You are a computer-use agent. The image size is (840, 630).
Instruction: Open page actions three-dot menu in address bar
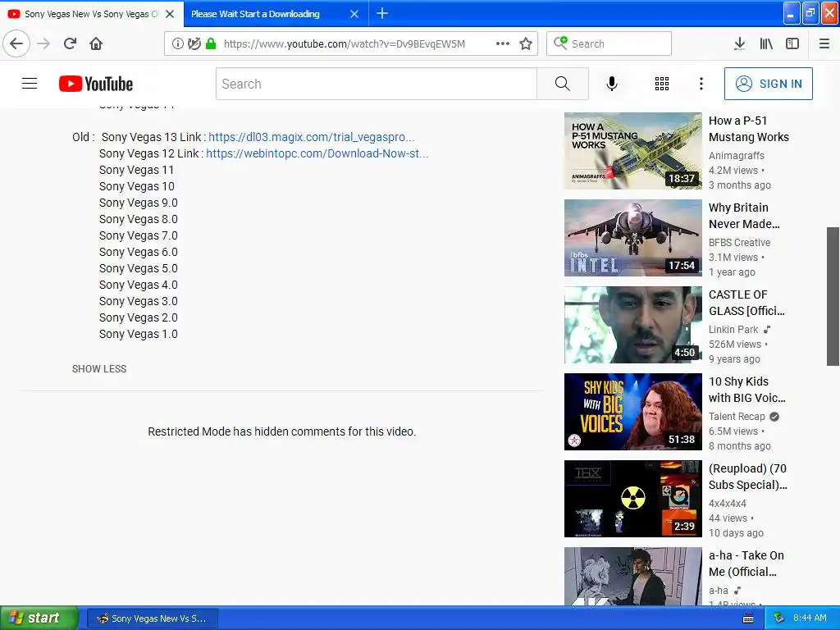(503, 43)
